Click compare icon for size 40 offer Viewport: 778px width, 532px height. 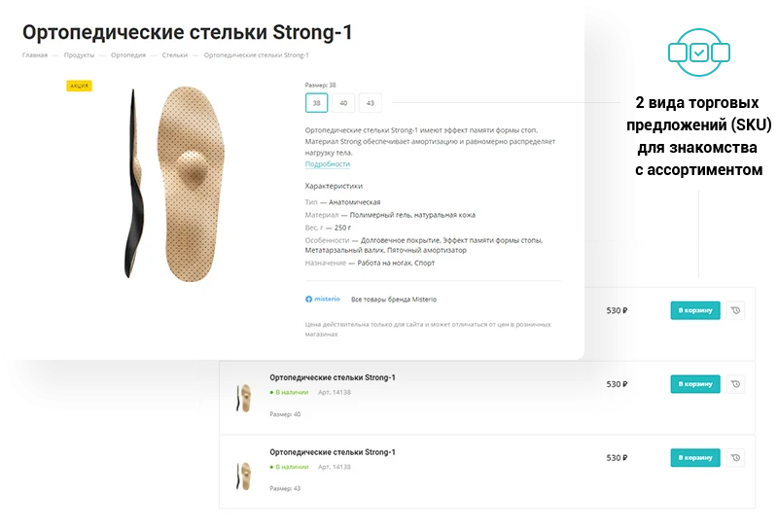736,384
